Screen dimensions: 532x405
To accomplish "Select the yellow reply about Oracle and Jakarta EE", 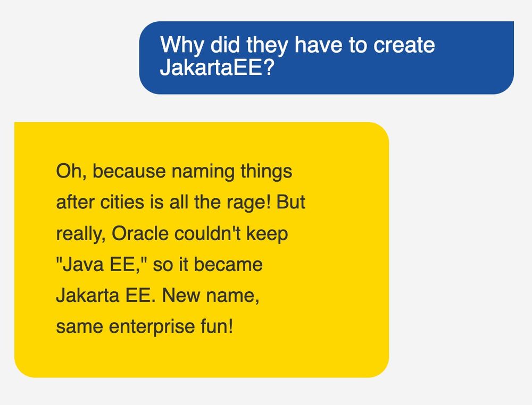I will point(202,249).
